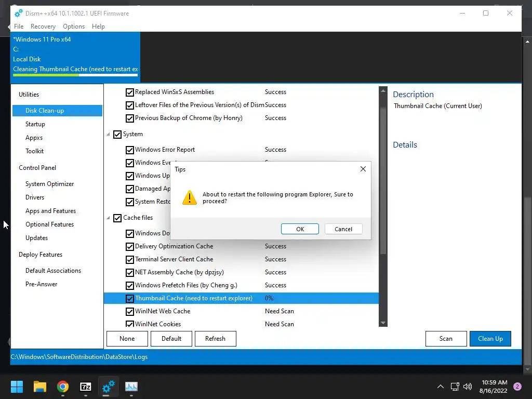Click the cleanup list scrollbar thumb

coord(383,181)
